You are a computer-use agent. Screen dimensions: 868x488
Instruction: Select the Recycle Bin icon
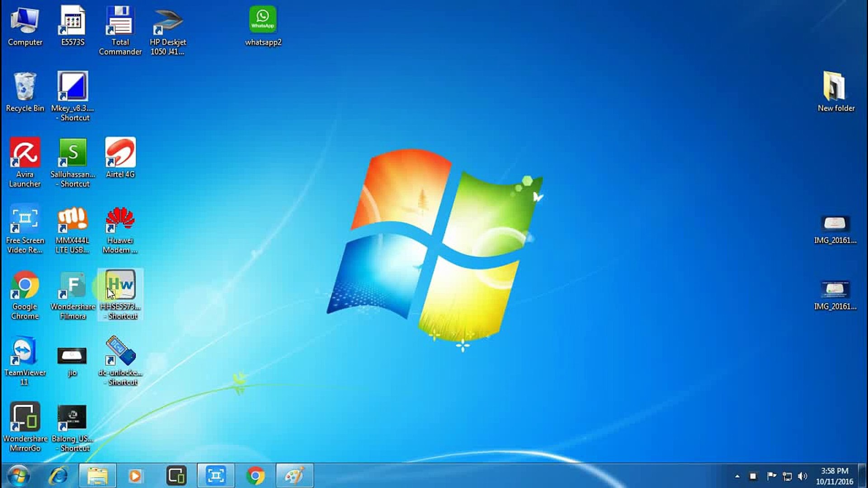25,88
